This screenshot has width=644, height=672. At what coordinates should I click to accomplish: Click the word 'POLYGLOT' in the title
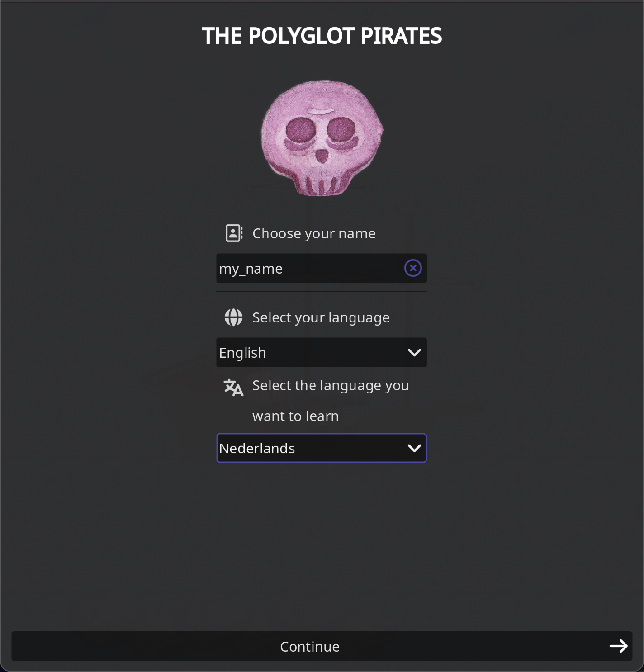(301, 36)
